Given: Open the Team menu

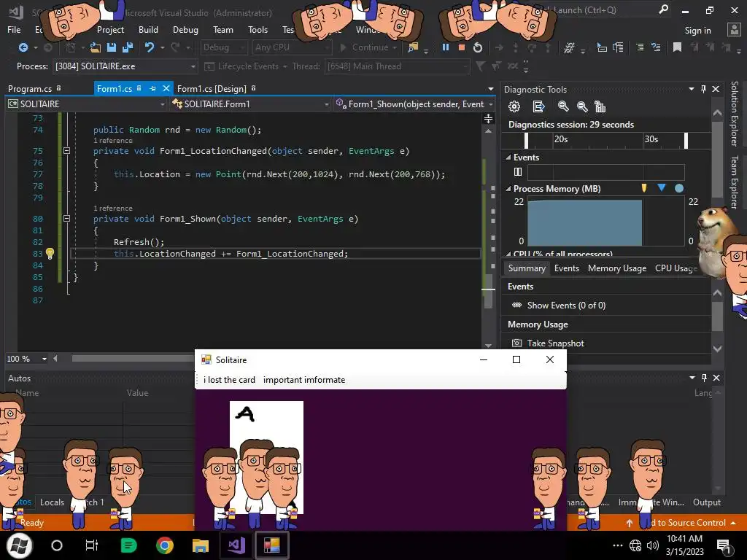Looking at the screenshot, I should 223,29.
